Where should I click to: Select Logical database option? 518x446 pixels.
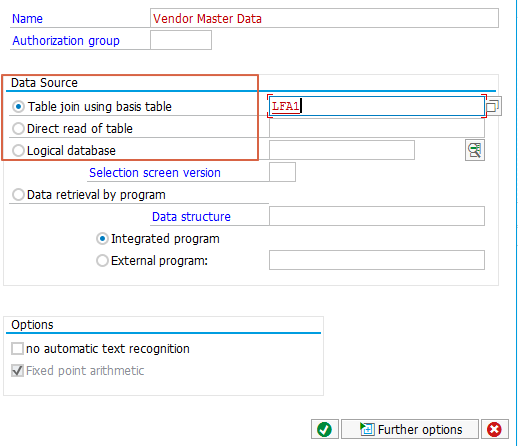pyautogui.click(x=18, y=151)
